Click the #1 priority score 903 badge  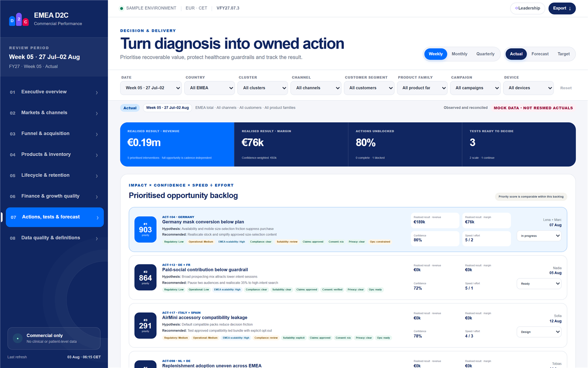click(x=145, y=229)
